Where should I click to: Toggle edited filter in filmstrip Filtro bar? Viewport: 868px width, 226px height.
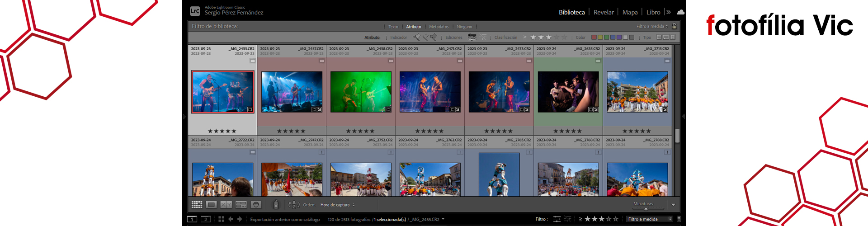pyautogui.click(x=557, y=219)
